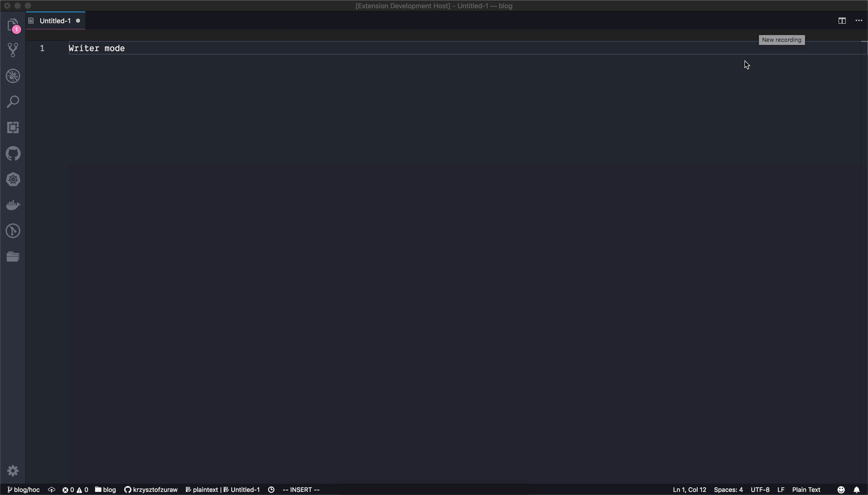Screen dimensions: 868x495
Task: Click the publish changes cloud icon
Action: click(51, 490)
